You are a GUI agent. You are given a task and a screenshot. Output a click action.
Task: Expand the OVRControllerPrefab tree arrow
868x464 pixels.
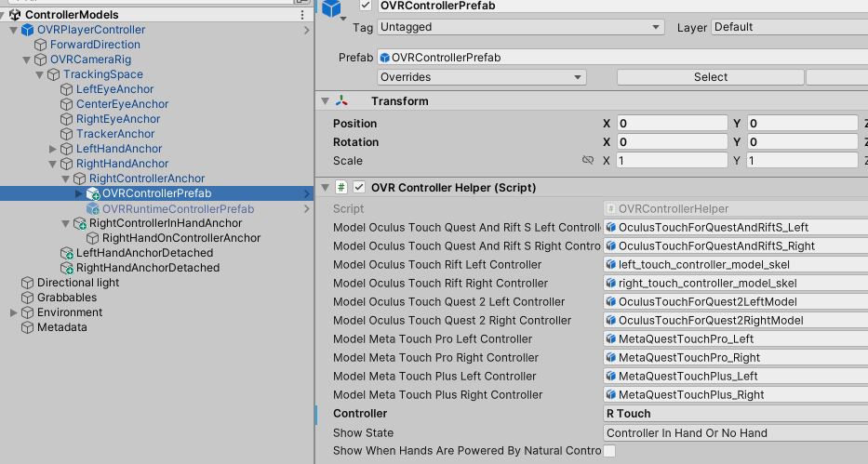point(79,193)
